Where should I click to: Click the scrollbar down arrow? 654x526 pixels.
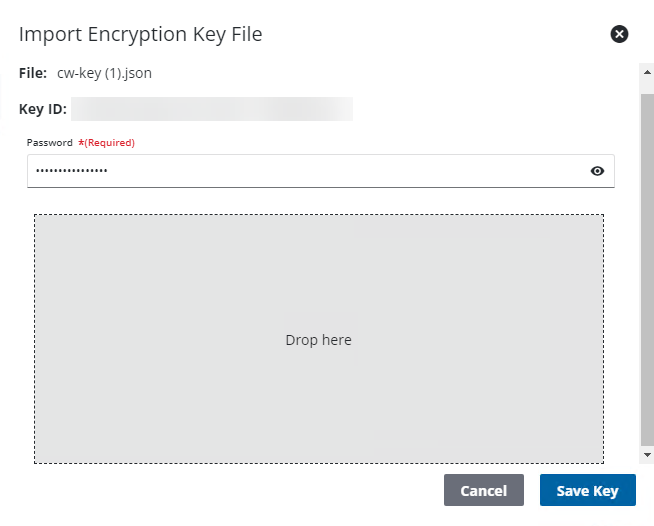pos(647,455)
